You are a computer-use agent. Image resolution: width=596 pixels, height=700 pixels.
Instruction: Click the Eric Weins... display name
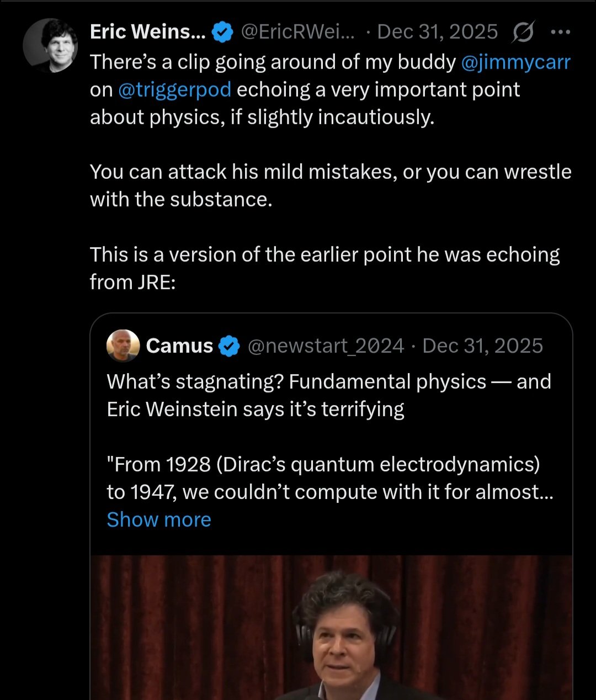click(147, 32)
